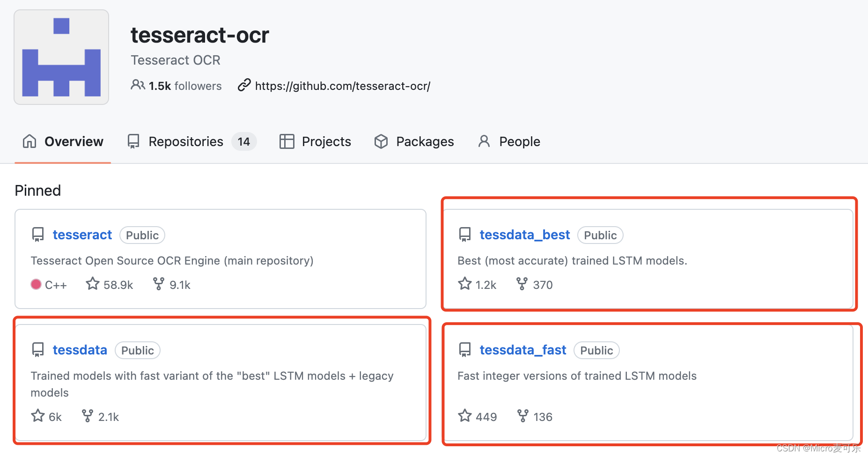Click the star icon showing 6k
This screenshot has height=457, width=868.
coord(38,416)
